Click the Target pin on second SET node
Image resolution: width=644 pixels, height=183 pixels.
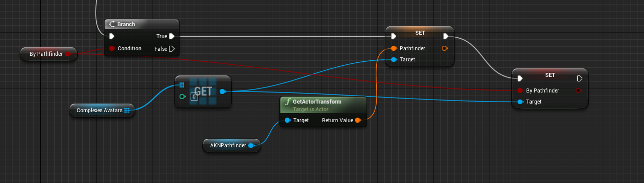pyautogui.click(x=520, y=102)
